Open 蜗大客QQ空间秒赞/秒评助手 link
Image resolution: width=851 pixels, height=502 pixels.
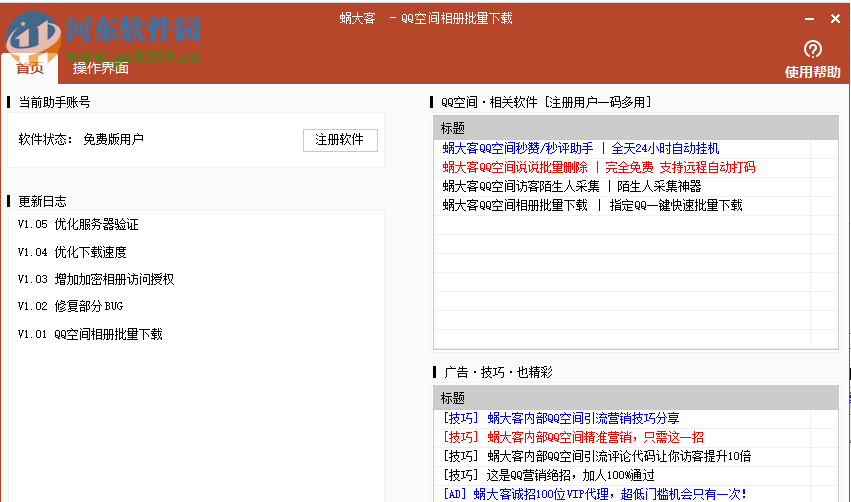(x=581, y=149)
